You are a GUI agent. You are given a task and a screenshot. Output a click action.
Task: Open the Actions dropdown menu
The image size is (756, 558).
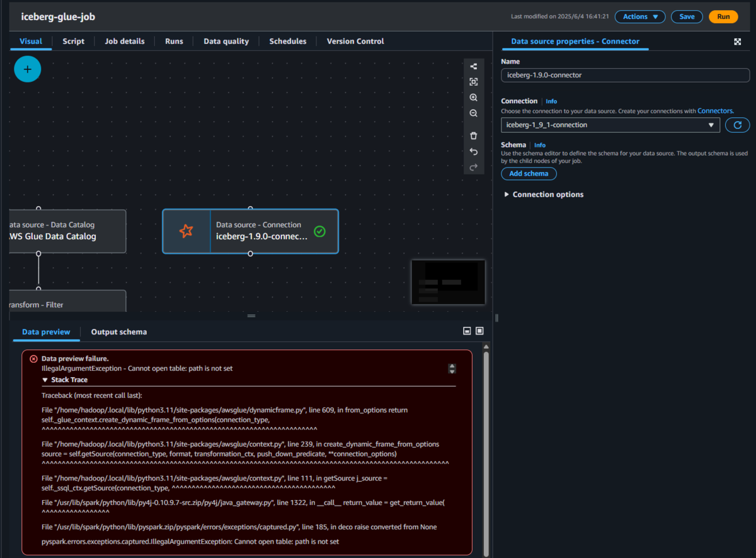[641, 17]
